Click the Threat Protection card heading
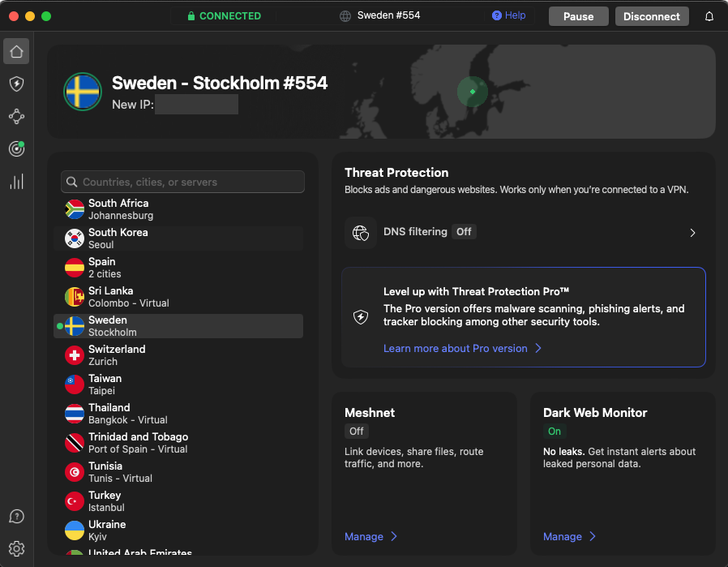728x567 pixels. (396, 173)
